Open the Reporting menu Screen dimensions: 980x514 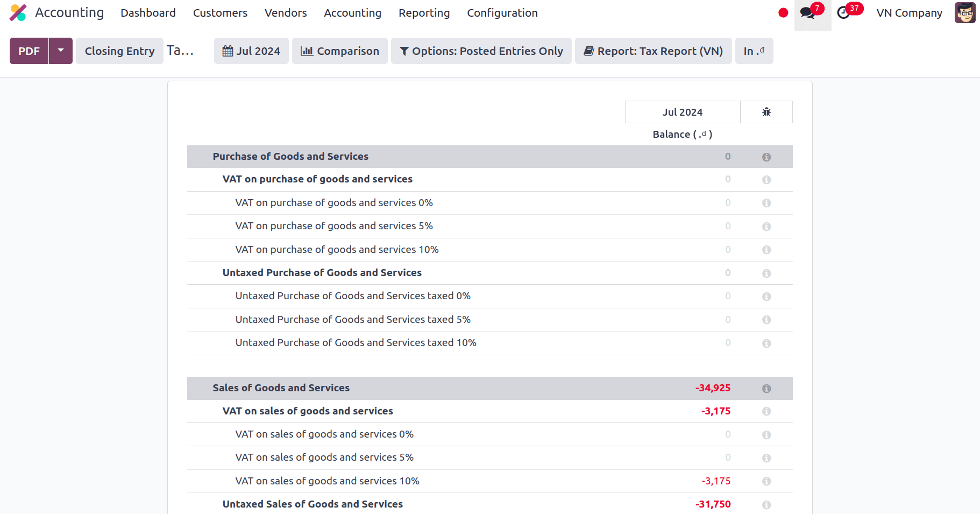point(424,13)
